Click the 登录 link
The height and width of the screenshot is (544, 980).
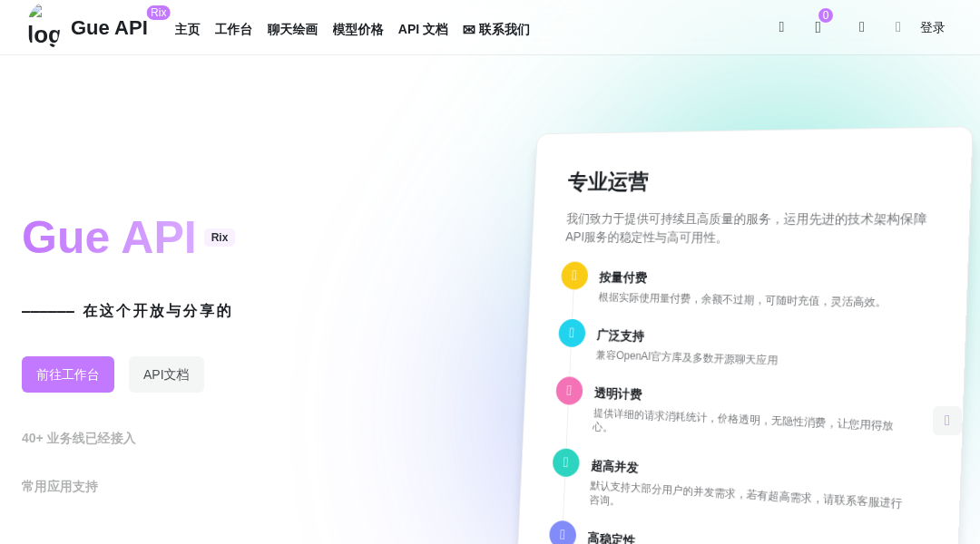click(x=932, y=27)
